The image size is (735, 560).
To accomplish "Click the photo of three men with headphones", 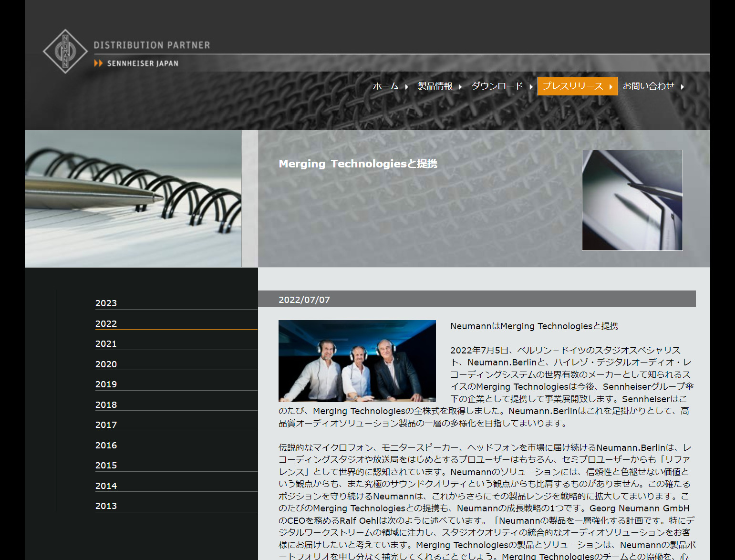I will coord(357,361).
